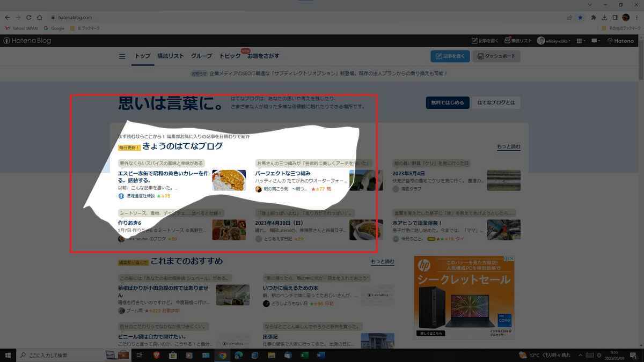
Task: Open article ホアヒンで語彙爆発!
Action: coord(417,223)
